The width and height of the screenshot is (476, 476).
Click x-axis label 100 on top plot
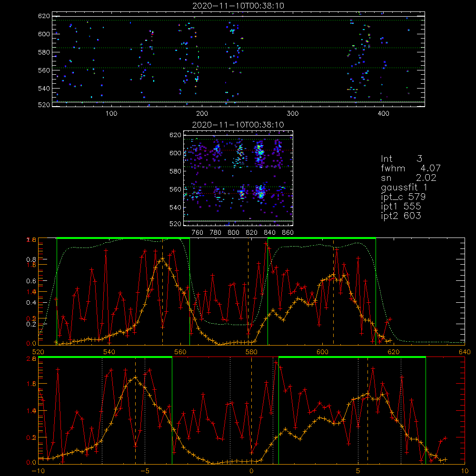click(x=111, y=114)
